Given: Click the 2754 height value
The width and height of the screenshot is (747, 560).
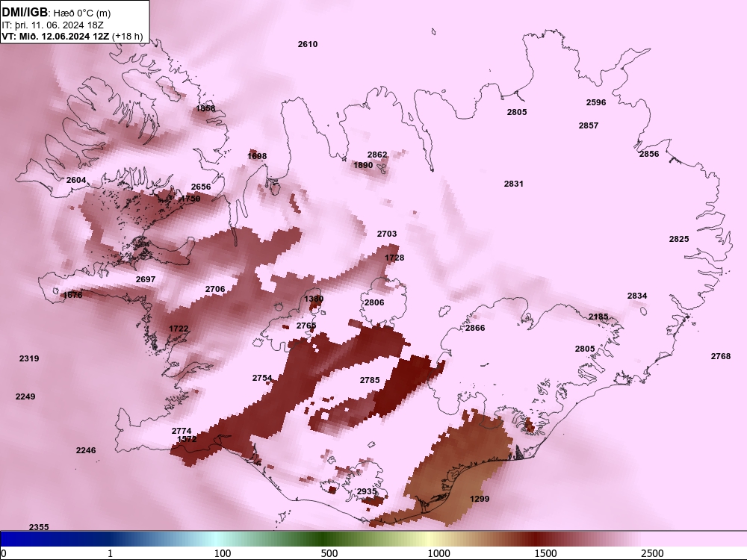Looking at the screenshot, I should 262,378.
